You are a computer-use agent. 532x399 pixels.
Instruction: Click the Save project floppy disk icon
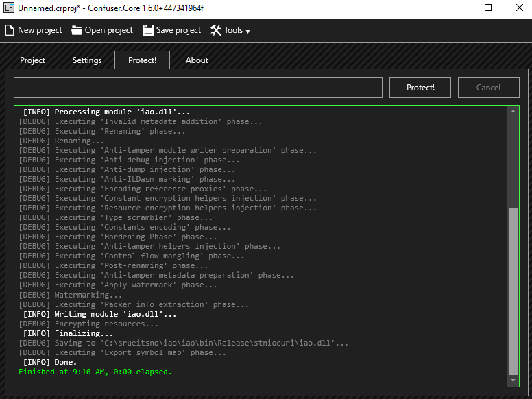point(148,30)
